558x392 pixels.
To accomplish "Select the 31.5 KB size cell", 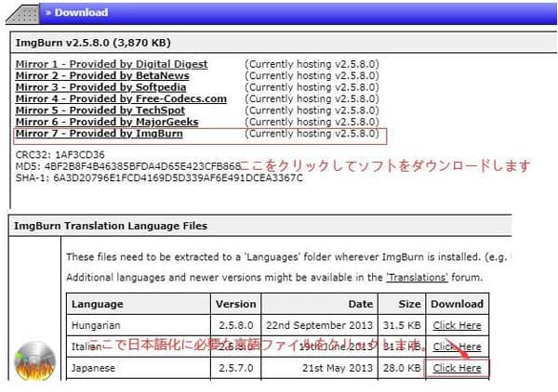I will click(x=402, y=325).
